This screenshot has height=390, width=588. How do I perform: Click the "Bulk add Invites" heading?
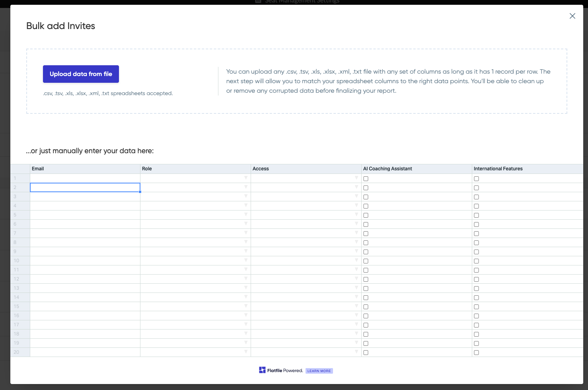click(60, 26)
